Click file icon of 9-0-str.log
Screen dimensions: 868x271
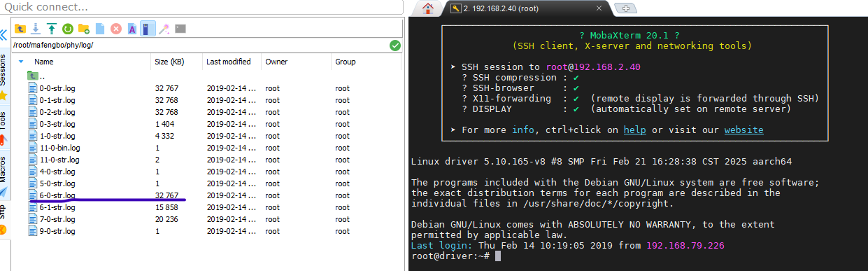pos(32,231)
